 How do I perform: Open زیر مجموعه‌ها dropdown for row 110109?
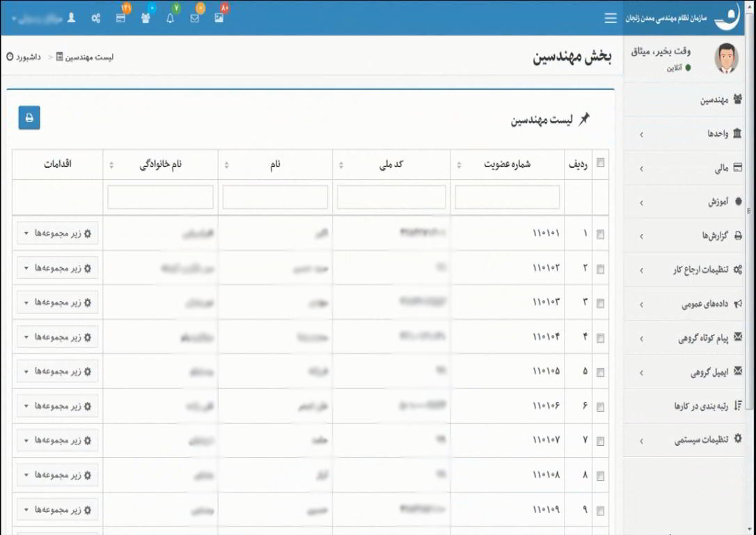57,510
